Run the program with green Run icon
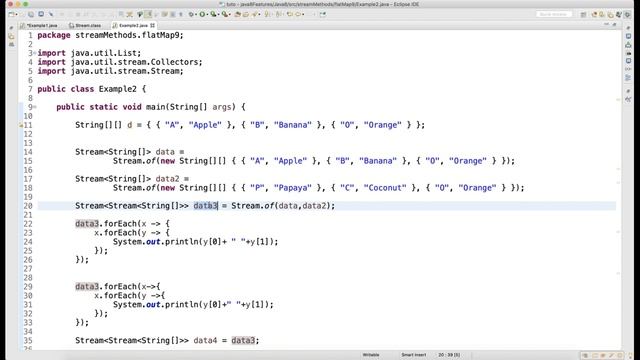640x360 pixels. click(202, 14)
